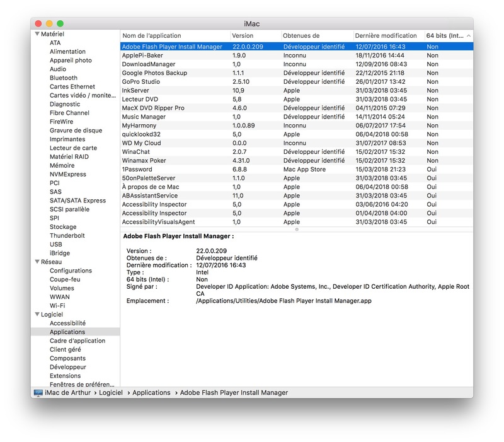Select the GoPro Studio row

click(x=297, y=82)
